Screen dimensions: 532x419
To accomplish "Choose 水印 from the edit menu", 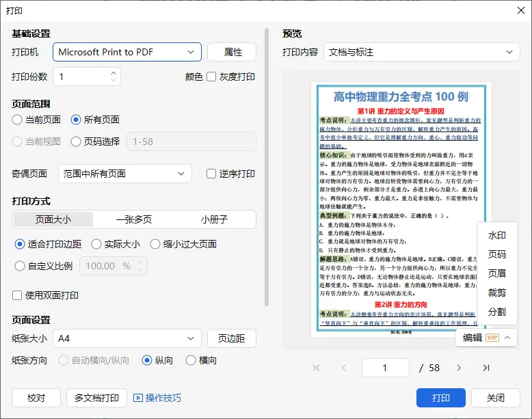I will 496,235.
